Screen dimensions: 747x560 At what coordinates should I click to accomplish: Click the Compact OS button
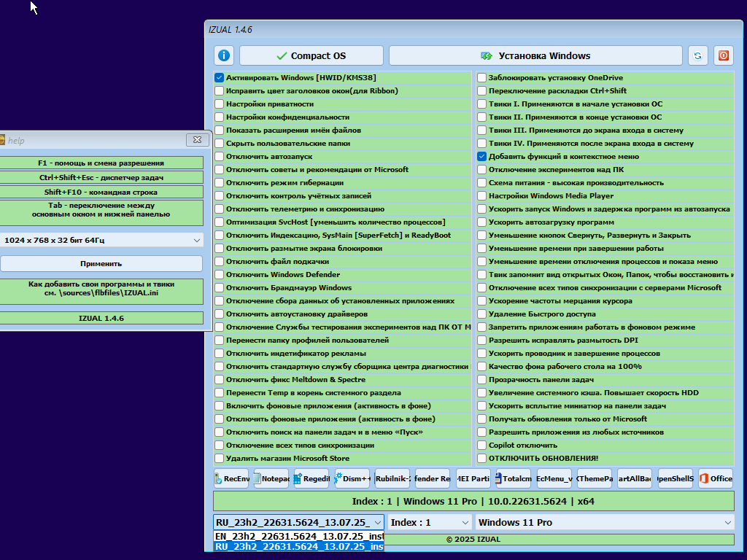(311, 55)
